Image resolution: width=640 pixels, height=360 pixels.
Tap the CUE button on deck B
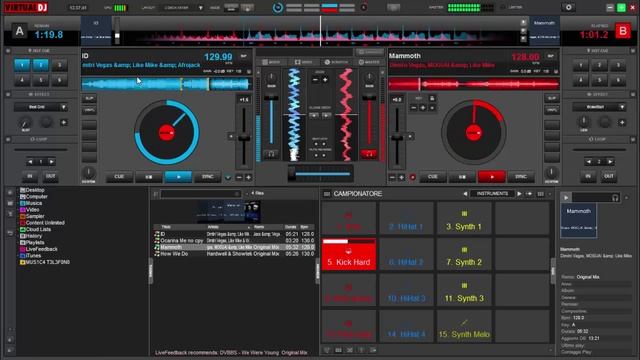pyautogui.click(x=433, y=177)
